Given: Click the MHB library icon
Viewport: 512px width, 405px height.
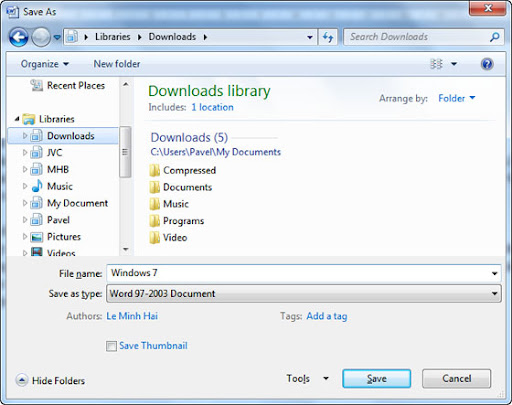Looking at the screenshot, I should pos(36,169).
